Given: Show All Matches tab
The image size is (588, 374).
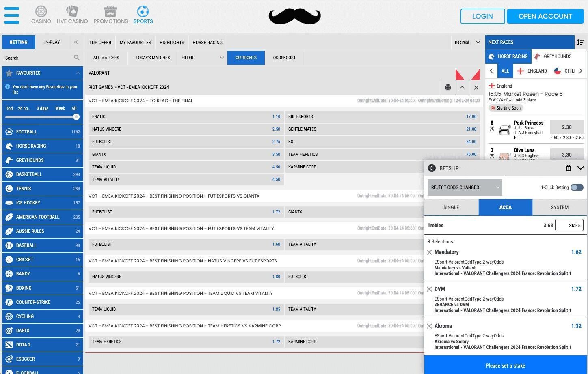Looking at the screenshot, I should [106, 58].
